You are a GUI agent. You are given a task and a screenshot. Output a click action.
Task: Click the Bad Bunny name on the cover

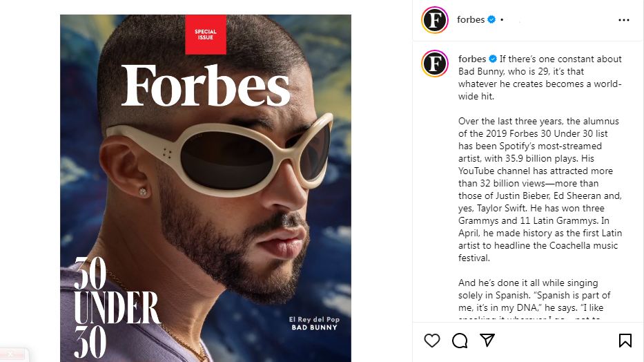[x=314, y=327]
